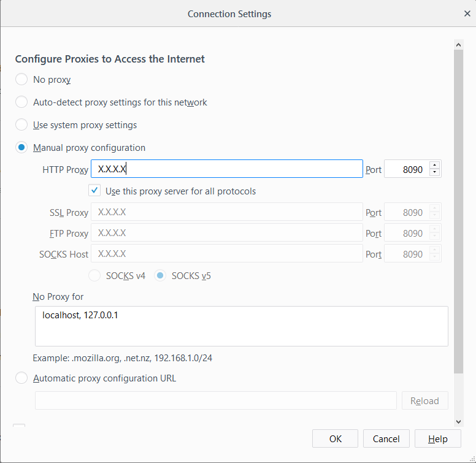This screenshot has height=463, width=476.
Task: Open Help for connection settings
Action: [x=438, y=438]
